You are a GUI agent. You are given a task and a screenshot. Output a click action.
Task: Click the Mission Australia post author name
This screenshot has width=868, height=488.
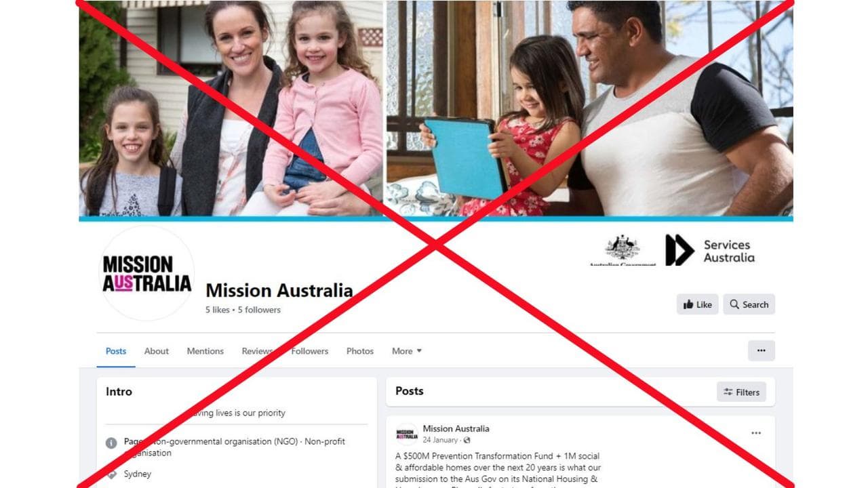pyautogui.click(x=456, y=428)
